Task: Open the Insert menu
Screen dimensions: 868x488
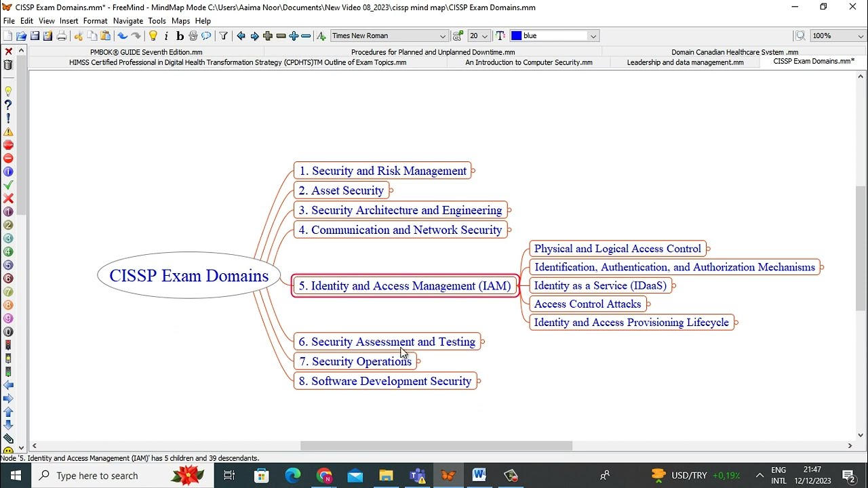Action: point(68,21)
